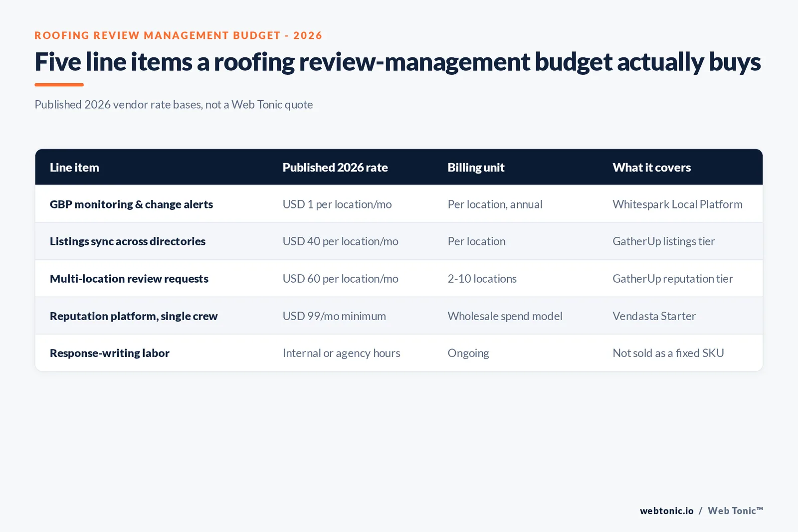Click the 'Per location, annual' cell
The height and width of the screenshot is (532, 798).
(495, 204)
